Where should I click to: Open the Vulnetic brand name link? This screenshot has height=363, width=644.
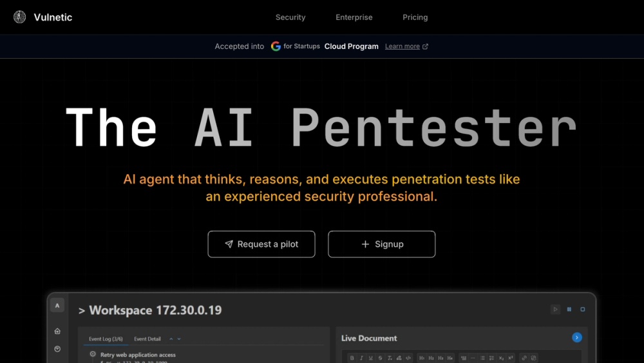click(53, 17)
